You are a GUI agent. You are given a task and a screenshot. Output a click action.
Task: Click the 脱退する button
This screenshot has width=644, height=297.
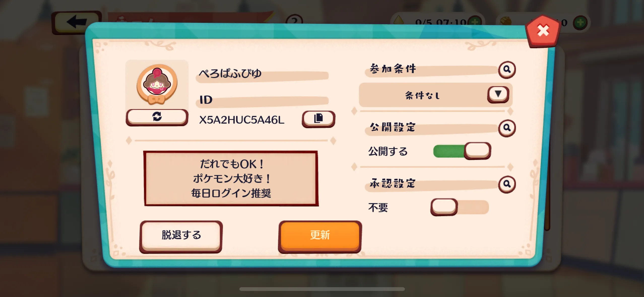181,236
